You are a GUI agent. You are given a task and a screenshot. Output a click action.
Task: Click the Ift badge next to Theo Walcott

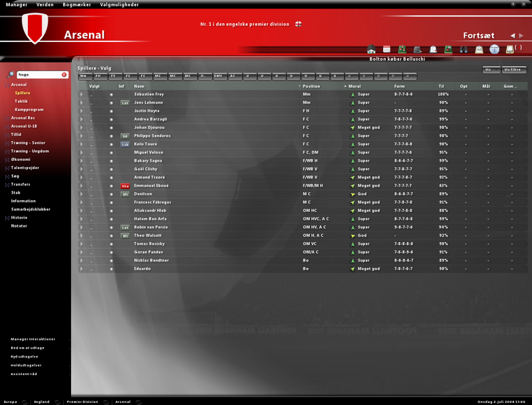point(125,235)
